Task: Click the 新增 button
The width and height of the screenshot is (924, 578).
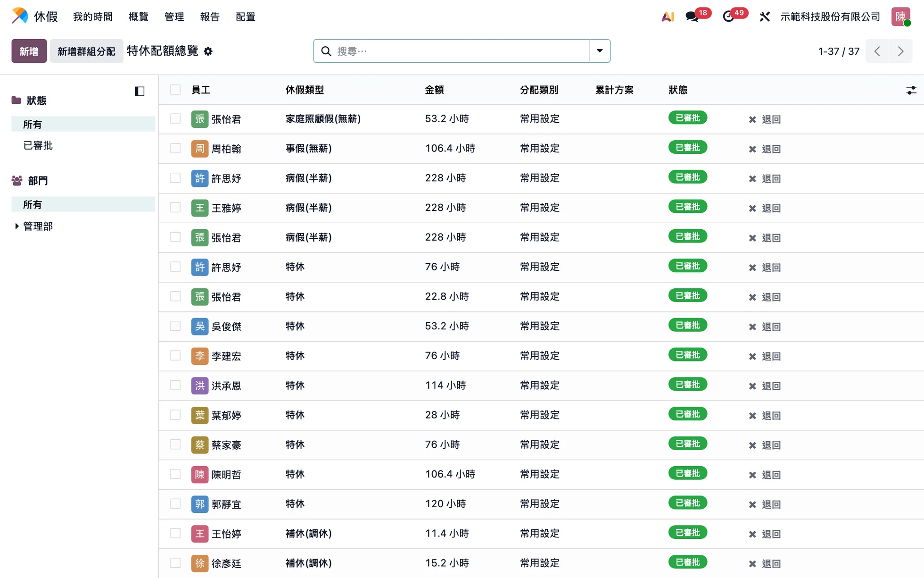Action: [29, 51]
